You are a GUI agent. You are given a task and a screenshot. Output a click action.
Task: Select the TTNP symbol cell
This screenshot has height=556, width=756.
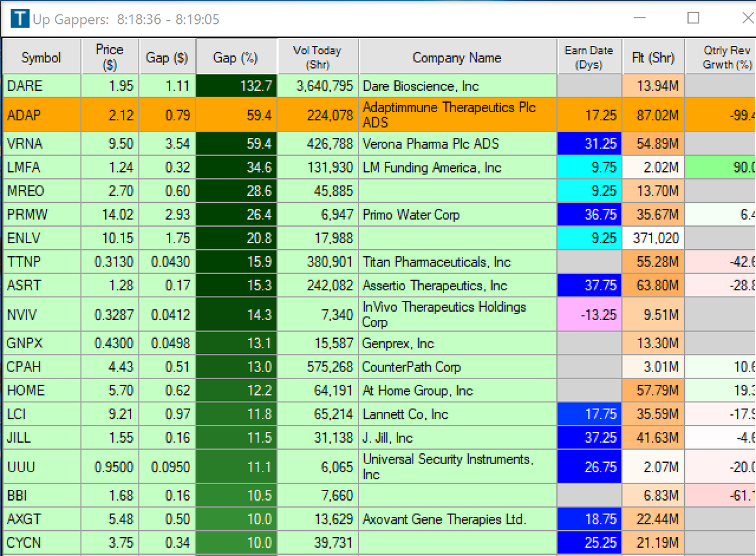[42, 262]
